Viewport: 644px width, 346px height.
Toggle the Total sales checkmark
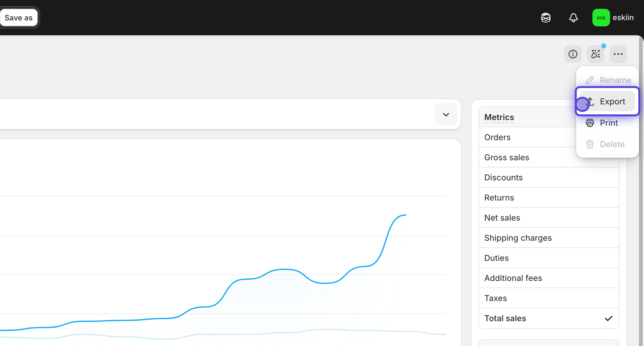pyautogui.click(x=609, y=318)
